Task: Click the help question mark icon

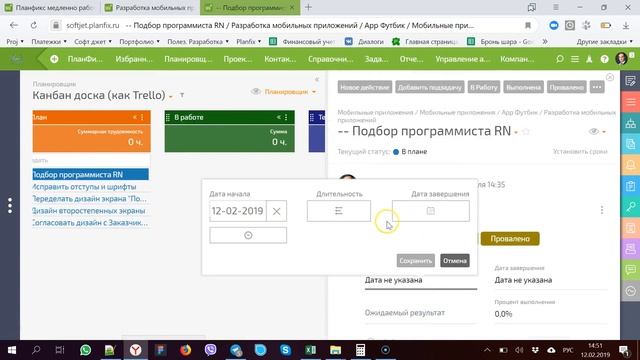Action: [604, 59]
